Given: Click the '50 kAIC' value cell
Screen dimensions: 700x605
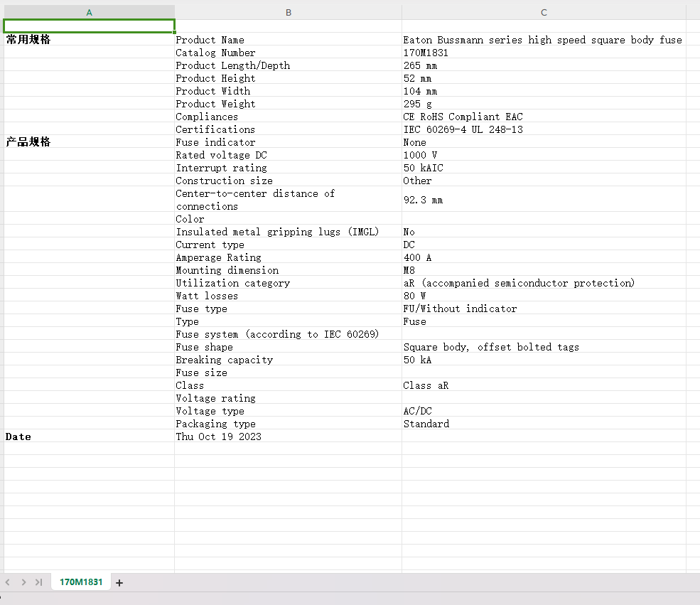Looking at the screenshot, I should point(544,168).
